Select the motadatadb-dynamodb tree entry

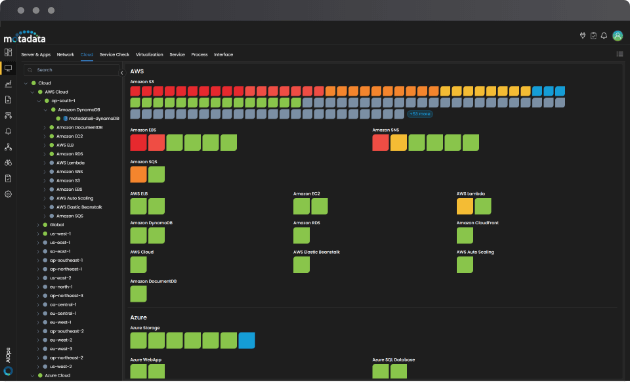(91, 118)
